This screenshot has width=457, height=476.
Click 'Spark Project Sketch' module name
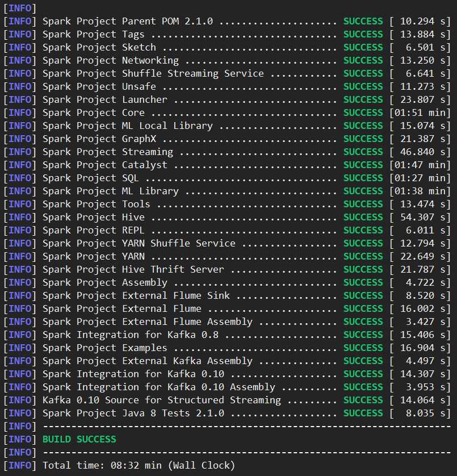pyautogui.click(x=99, y=48)
